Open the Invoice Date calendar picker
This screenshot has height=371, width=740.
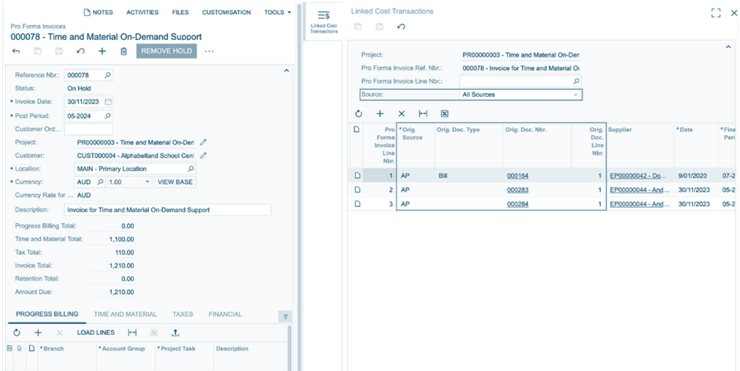(108, 101)
